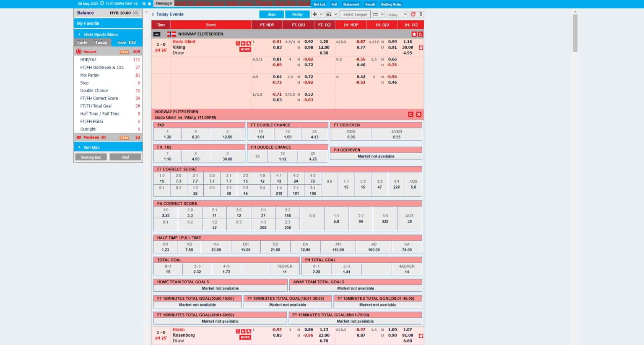Click the MORE icon under Bodo Glimt match

(245, 49)
